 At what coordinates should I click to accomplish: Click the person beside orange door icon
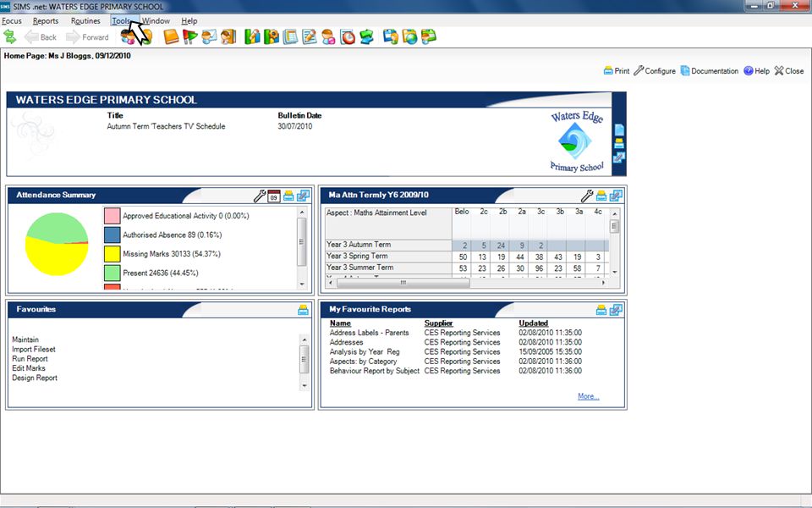pyautogui.click(x=228, y=36)
